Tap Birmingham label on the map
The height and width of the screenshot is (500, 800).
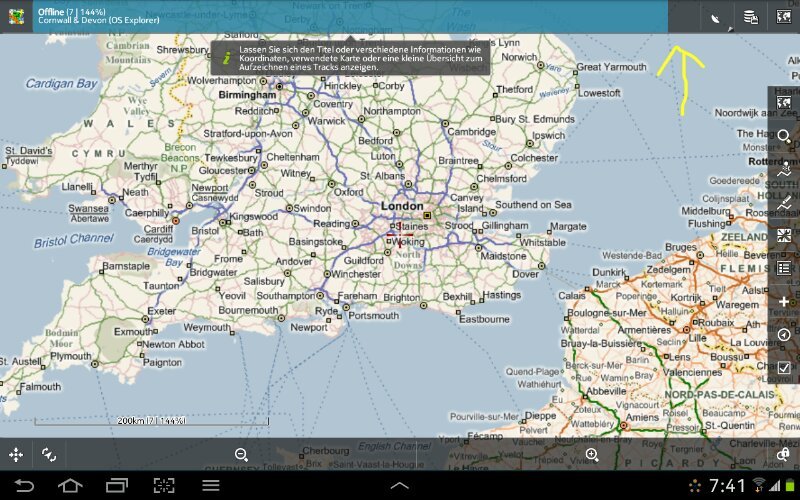coord(247,95)
